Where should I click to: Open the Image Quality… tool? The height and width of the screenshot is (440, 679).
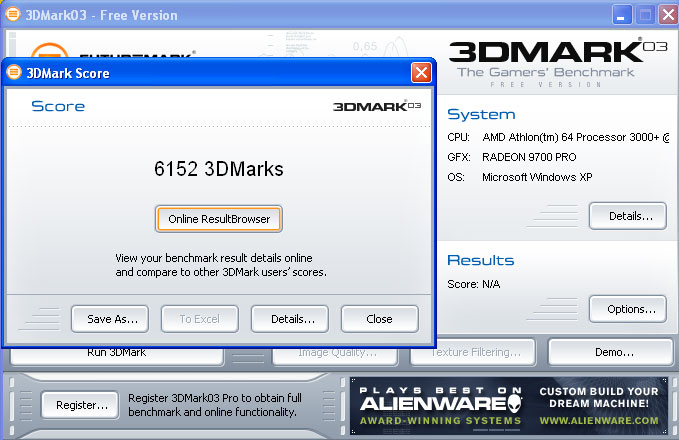tap(339, 352)
